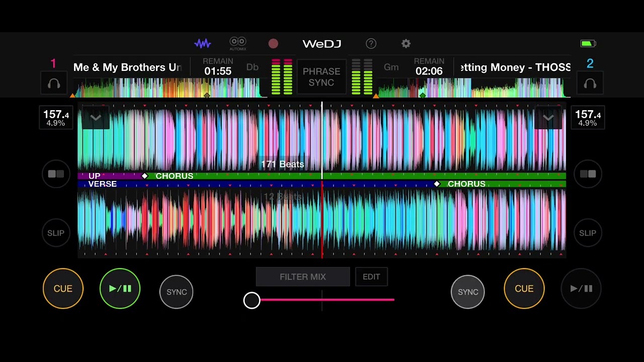The height and width of the screenshot is (362, 644).
Task: Open the waveform view icon in top bar
Action: (x=203, y=44)
